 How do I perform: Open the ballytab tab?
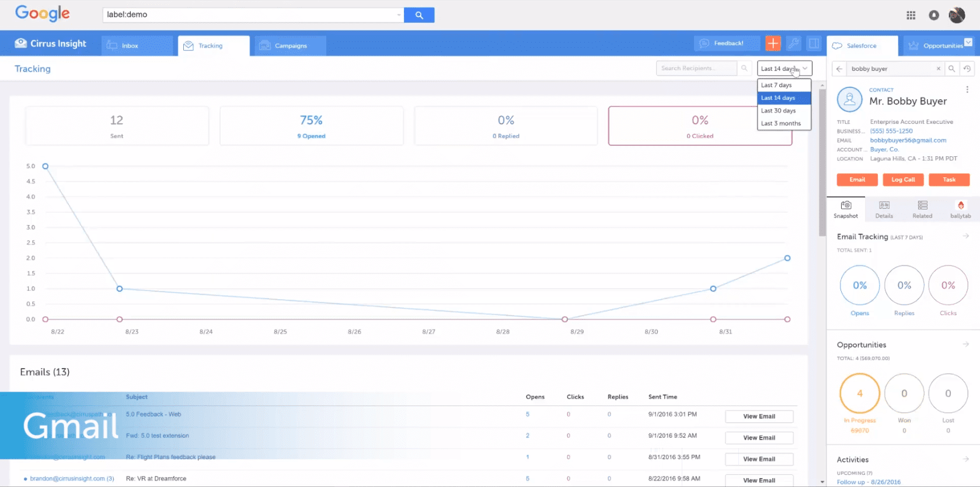(x=961, y=209)
